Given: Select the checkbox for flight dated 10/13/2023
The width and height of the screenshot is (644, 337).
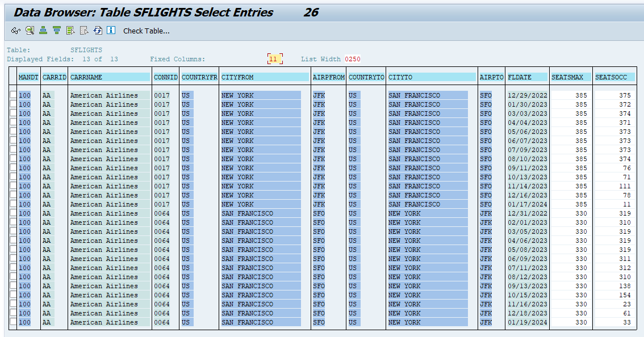Looking at the screenshot, I should click(13, 177).
